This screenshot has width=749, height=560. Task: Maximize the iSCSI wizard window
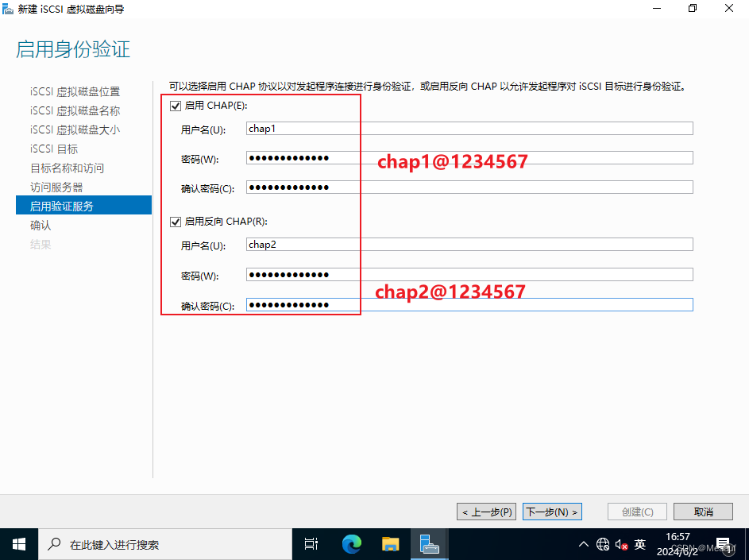693,8
